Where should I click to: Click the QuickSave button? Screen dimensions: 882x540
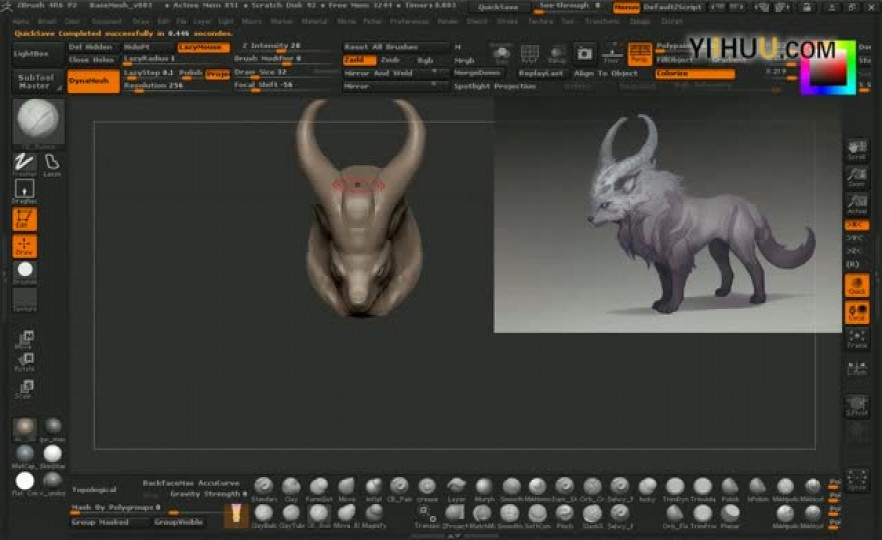(x=498, y=7)
